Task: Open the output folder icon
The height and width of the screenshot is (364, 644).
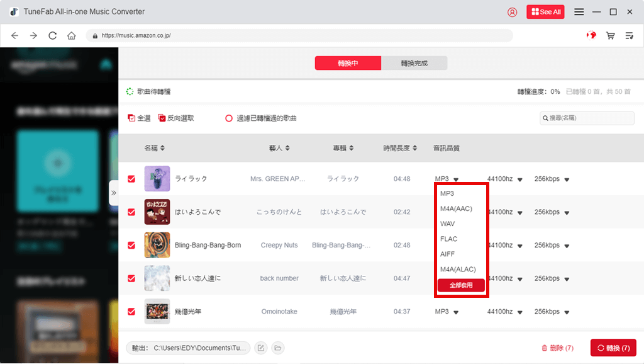Action: 278,348
